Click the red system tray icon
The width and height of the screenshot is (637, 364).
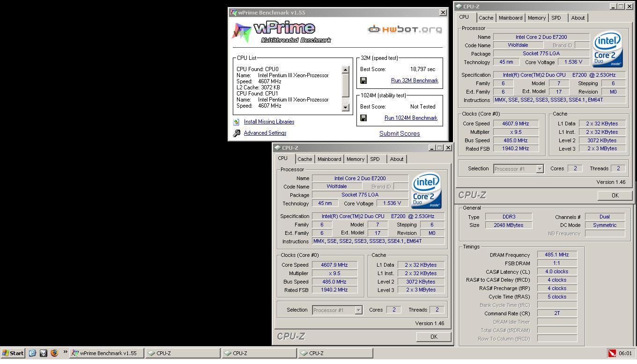pos(612,353)
